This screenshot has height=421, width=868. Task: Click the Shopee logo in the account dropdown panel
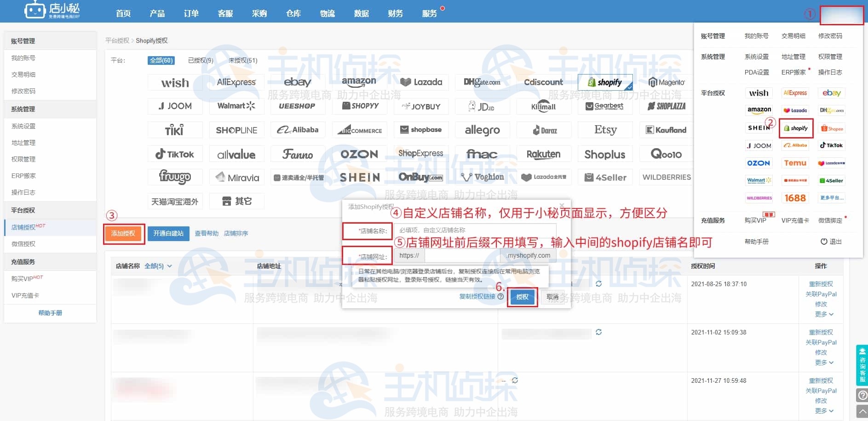pyautogui.click(x=832, y=128)
